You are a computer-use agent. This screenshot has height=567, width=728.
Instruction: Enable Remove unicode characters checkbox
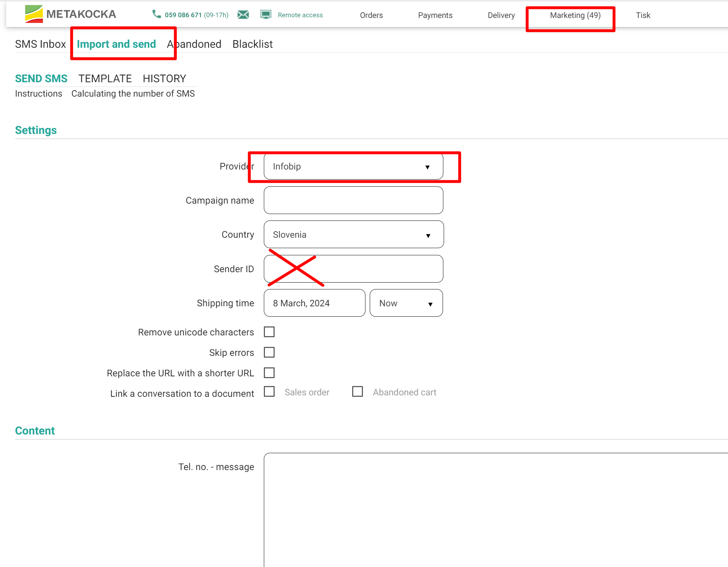(x=269, y=332)
